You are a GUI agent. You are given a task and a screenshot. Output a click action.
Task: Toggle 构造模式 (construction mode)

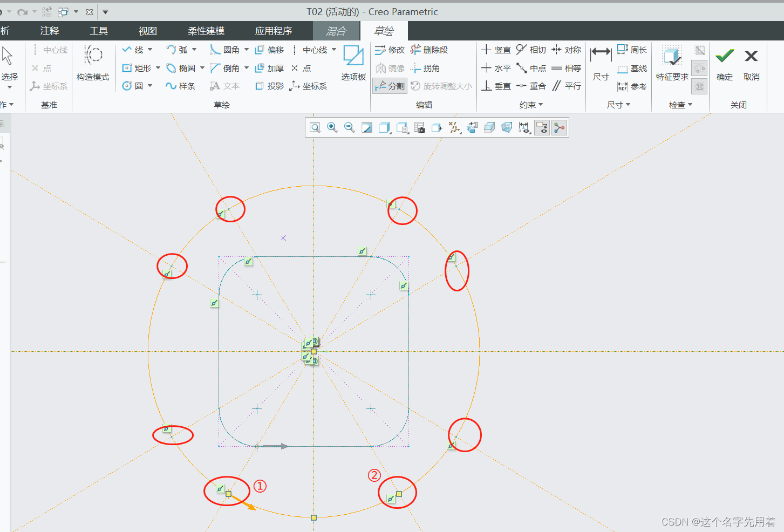pyautogui.click(x=93, y=63)
